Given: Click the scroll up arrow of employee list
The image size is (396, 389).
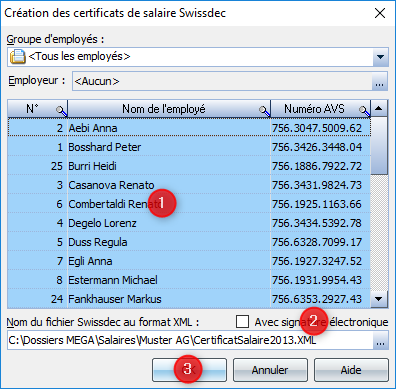Looking at the screenshot, I should [379, 108].
